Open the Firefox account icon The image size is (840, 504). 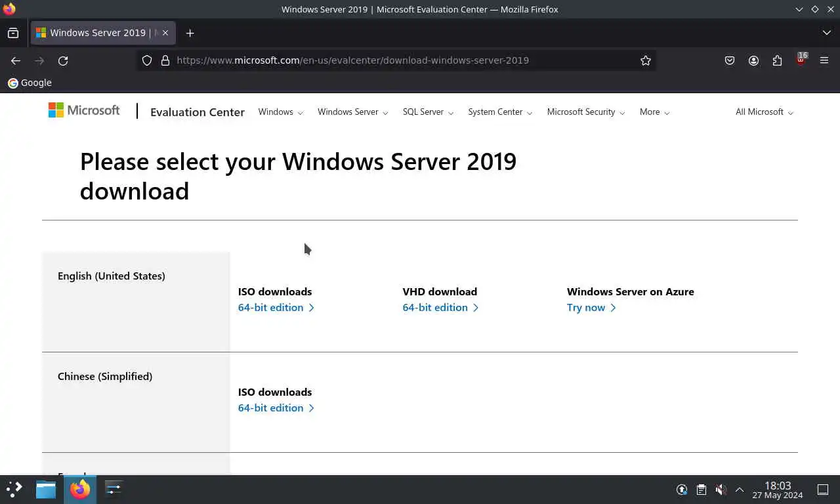pyautogui.click(x=753, y=60)
